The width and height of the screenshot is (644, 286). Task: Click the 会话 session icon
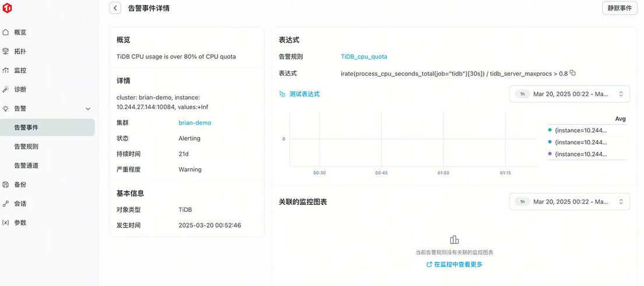(x=6, y=204)
